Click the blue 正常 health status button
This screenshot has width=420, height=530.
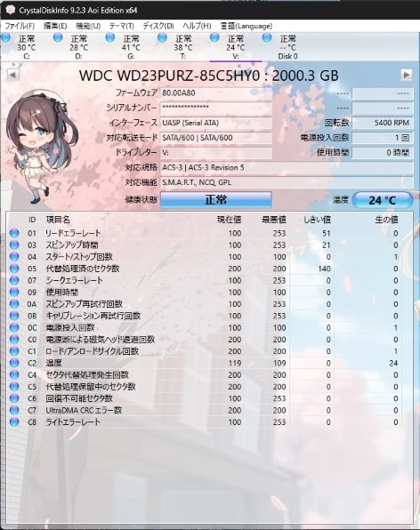(215, 200)
